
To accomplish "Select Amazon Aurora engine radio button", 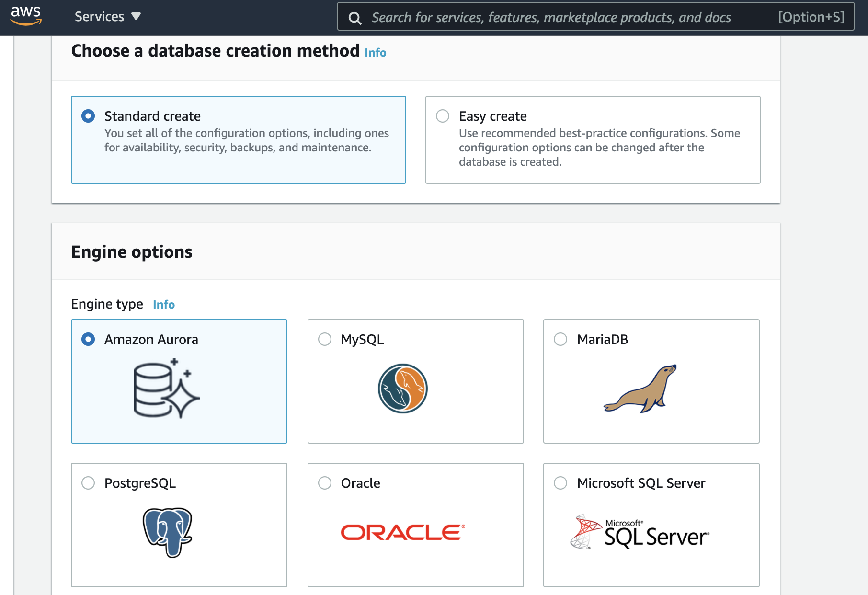I will (x=88, y=339).
